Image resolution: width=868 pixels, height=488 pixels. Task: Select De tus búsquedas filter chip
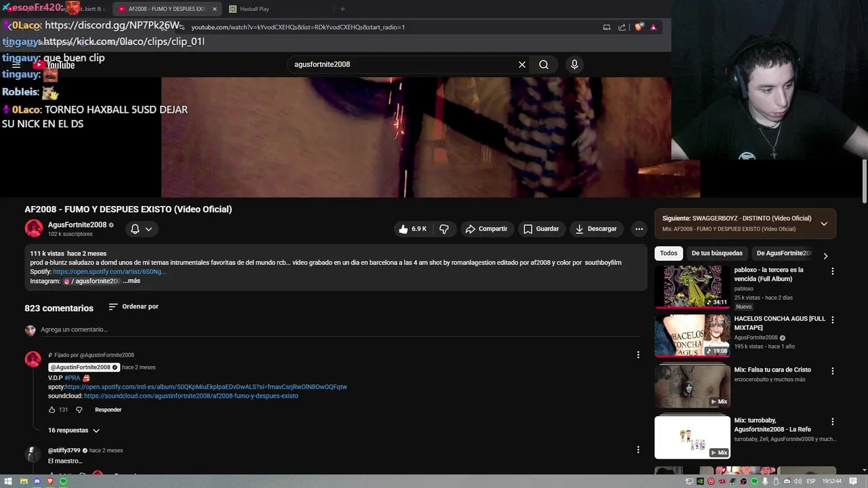click(x=717, y=253)
